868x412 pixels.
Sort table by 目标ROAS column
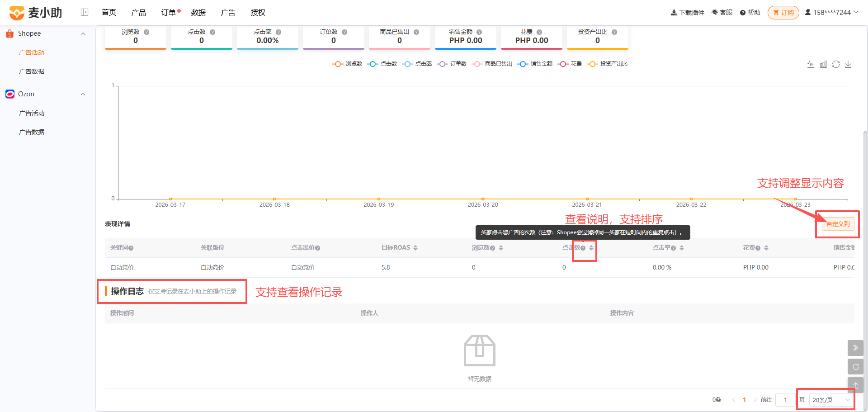[415, 248]
